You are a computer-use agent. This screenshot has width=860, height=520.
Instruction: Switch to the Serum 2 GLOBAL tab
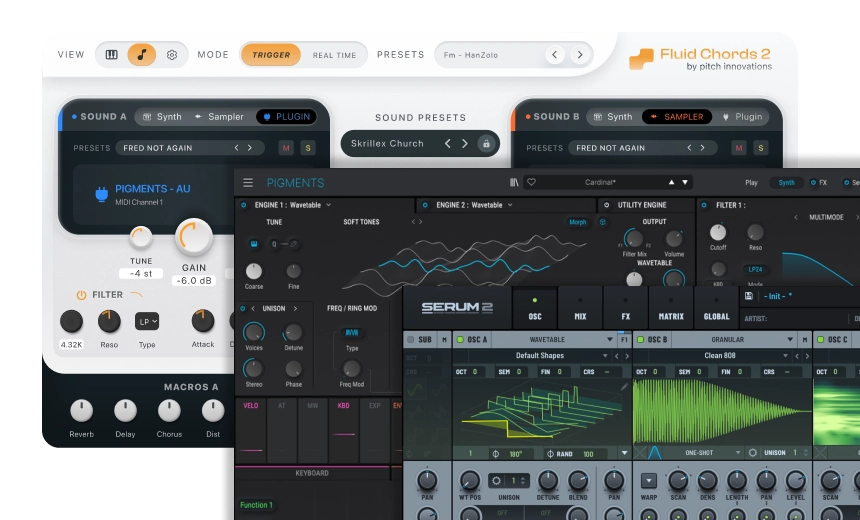tap(716, 309)
